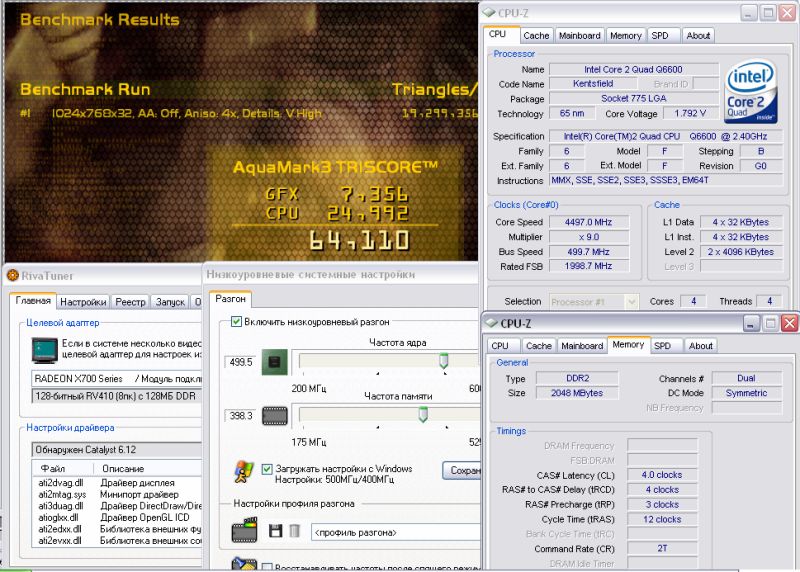Screen dimensions: 800x572
Task: Select the Главная tab in RivaTuner
Action: point(33,300)
